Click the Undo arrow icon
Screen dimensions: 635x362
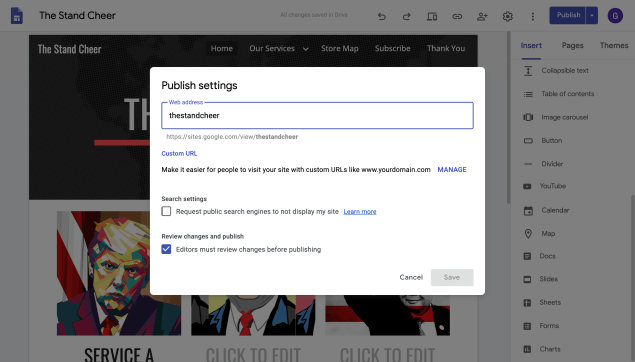point(381,16)
